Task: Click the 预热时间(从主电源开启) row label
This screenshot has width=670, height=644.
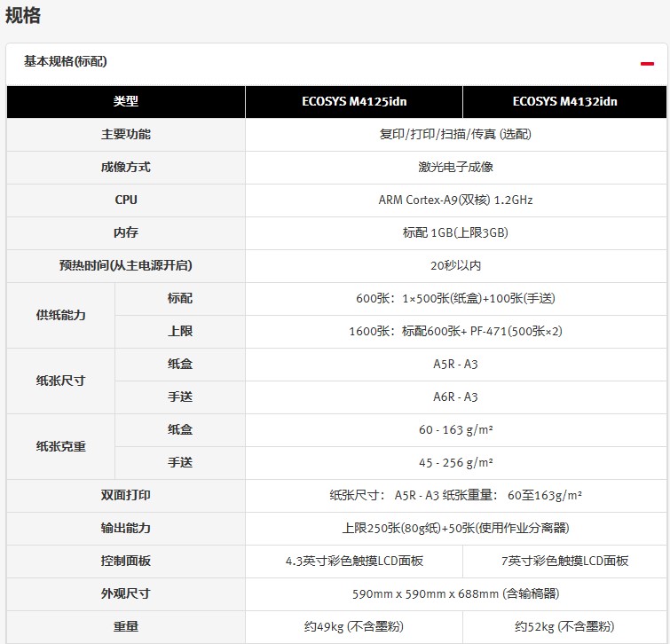Action: (126, 265)
